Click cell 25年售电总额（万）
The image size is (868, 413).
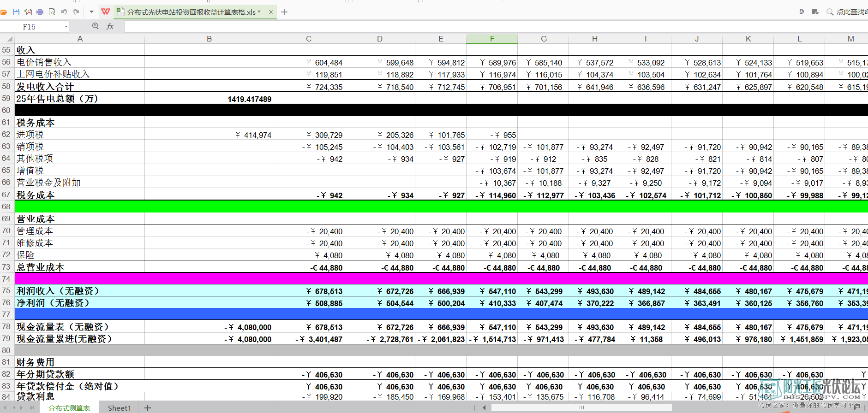click(80, 98)
